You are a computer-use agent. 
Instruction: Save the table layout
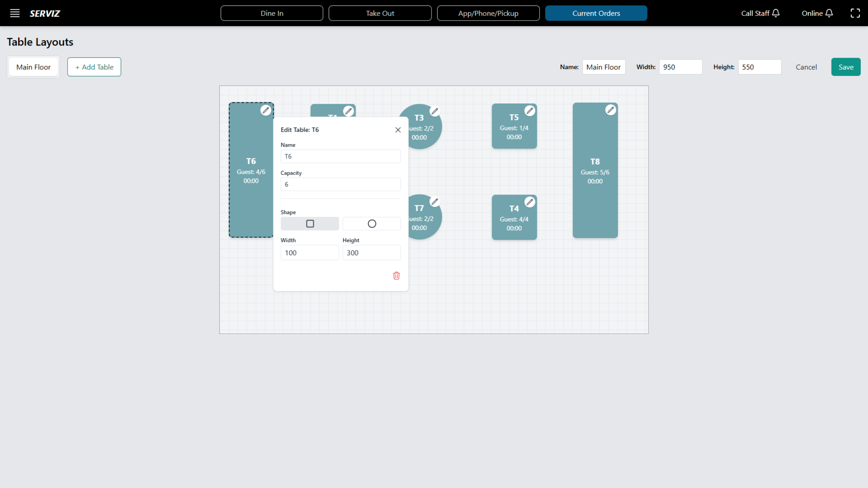pyautogui.click(x=846, y=67)
